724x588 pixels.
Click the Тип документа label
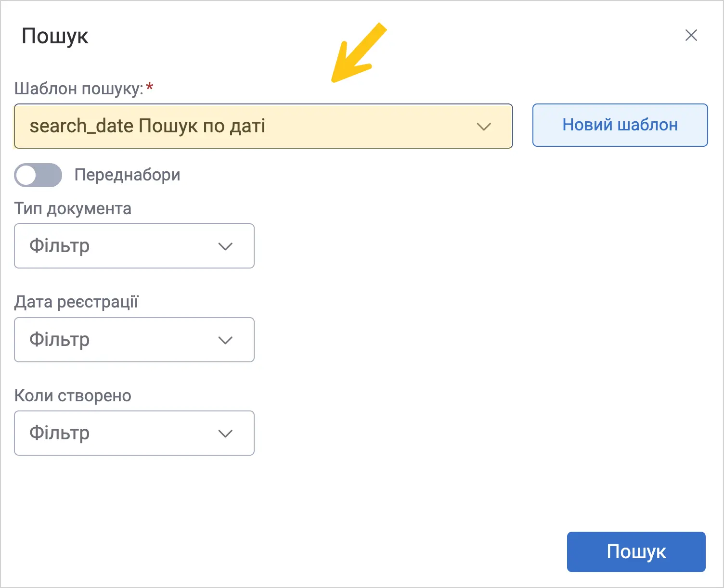(x=73, y=209)
